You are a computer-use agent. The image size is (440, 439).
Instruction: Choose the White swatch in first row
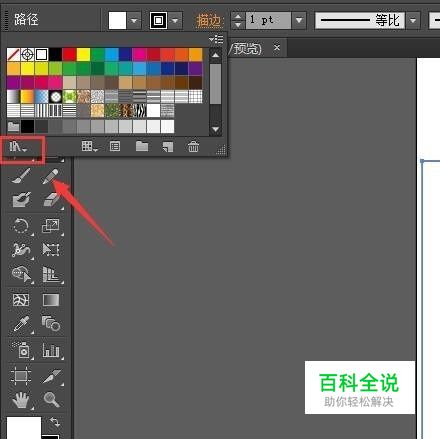(41, 54)
